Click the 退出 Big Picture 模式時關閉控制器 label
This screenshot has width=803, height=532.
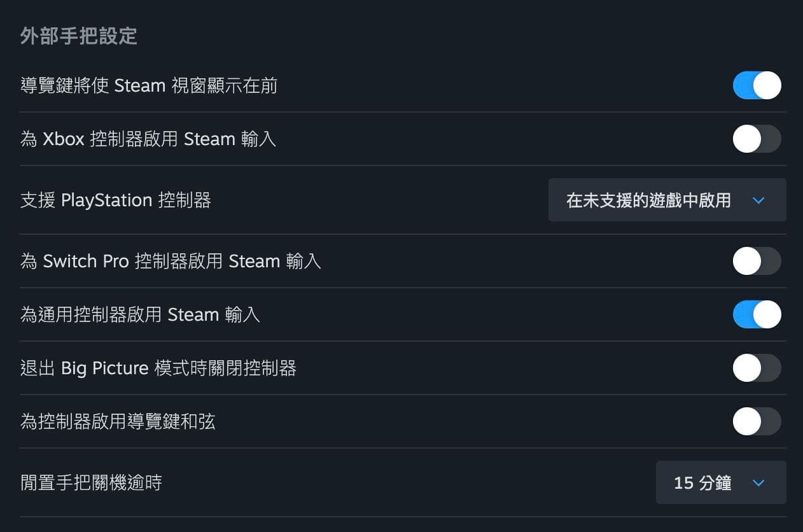click(159, 368)
